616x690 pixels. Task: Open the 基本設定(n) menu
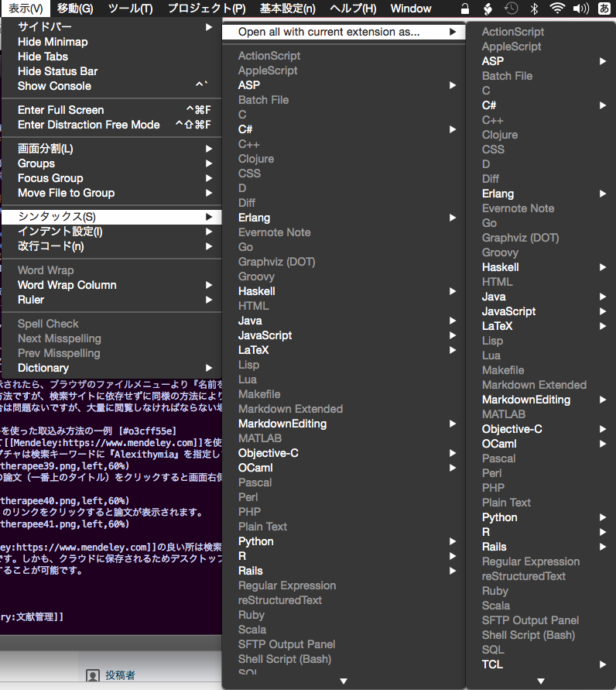point(288,9)
